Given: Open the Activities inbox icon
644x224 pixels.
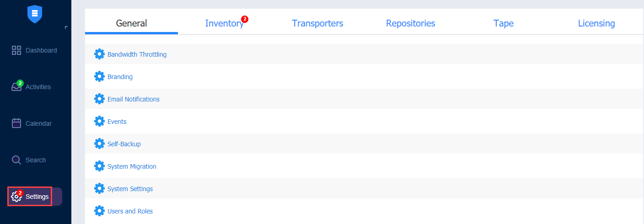Looking at the screenshot, I should coord(16,86).
